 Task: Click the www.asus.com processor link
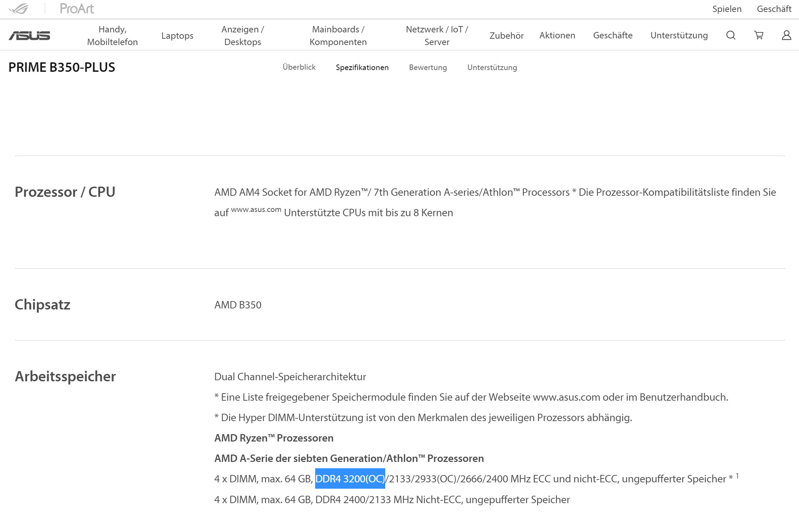(256, 209)
